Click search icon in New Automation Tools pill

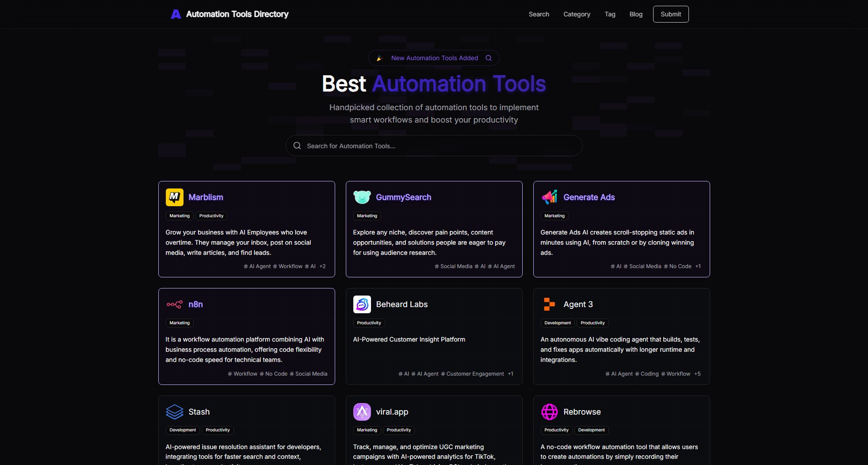489,58
